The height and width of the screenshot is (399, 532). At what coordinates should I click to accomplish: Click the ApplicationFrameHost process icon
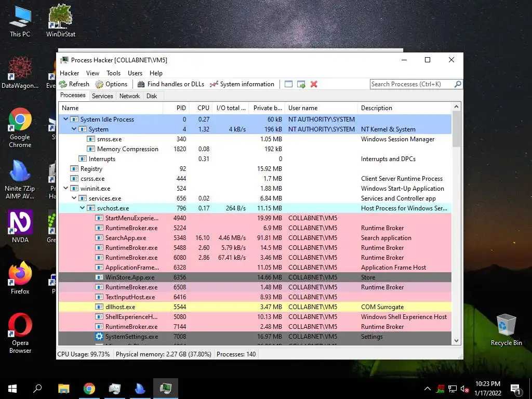pyautogui.click(x=99, y=268)
